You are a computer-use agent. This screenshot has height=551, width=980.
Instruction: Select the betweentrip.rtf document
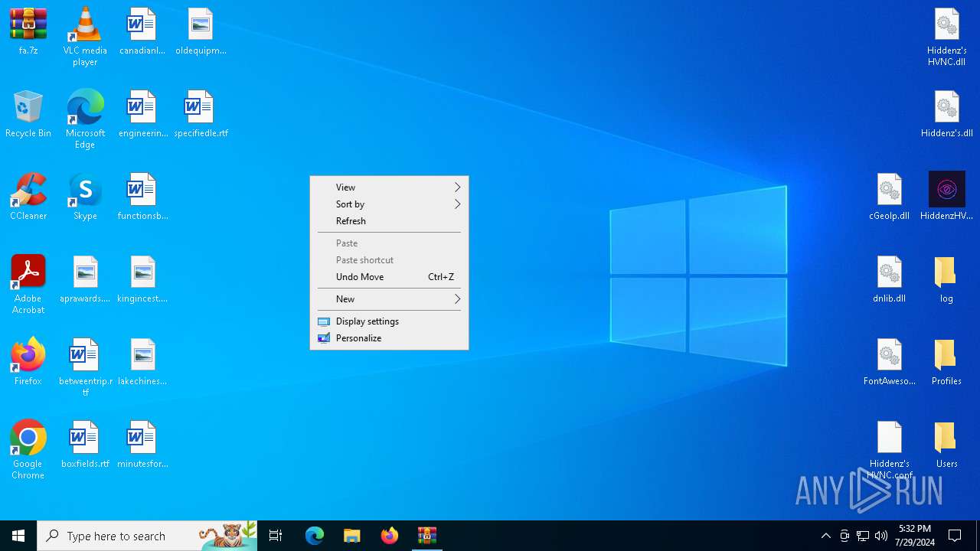[85, 367]
